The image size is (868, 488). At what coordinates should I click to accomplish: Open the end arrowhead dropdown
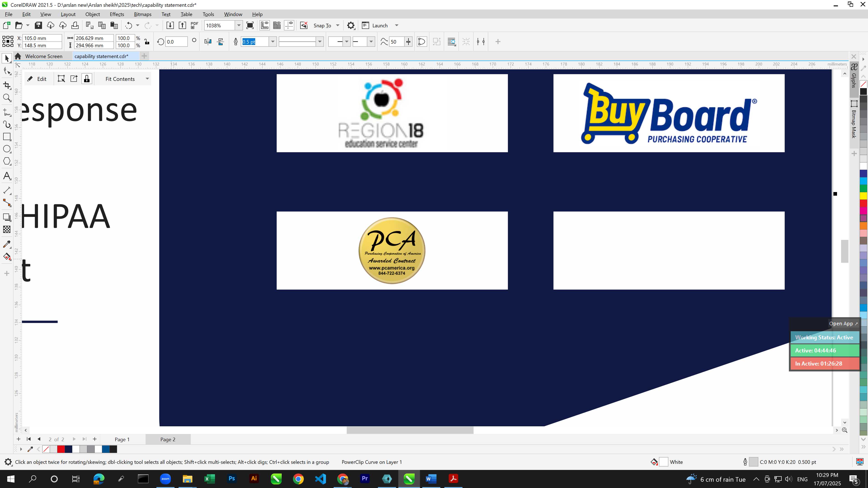(x=371, y=42)
